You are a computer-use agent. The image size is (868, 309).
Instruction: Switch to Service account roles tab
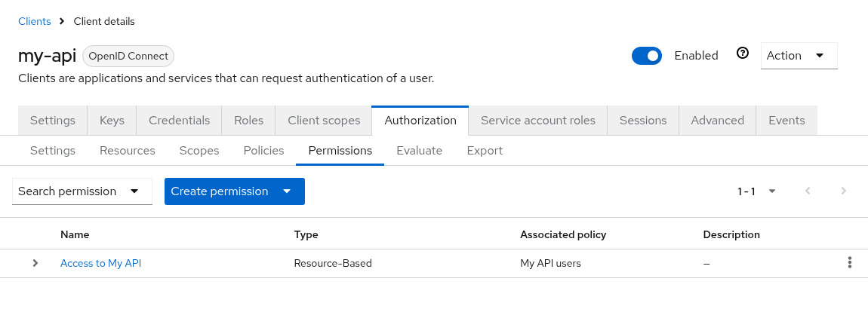tap(538, 121)
